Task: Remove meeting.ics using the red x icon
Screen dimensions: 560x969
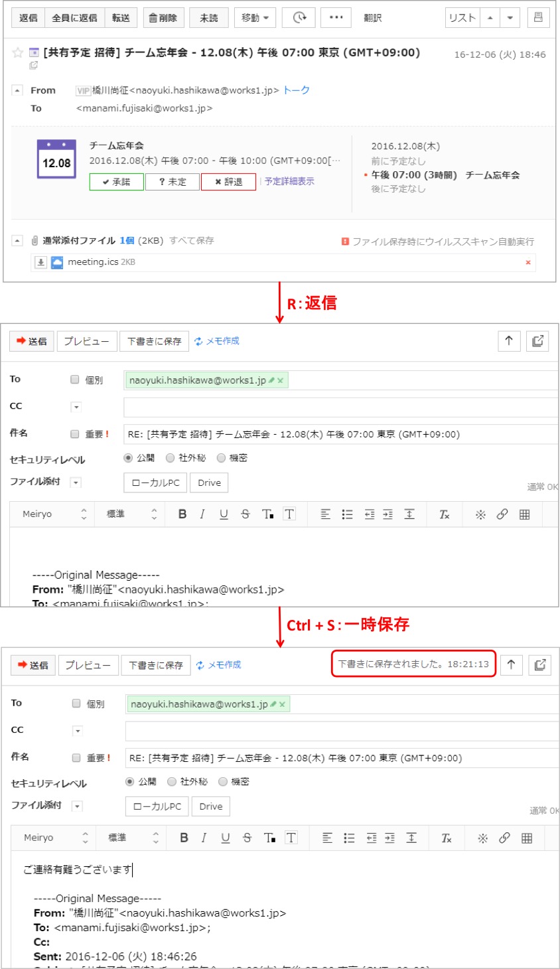Action: (x=528, y=262)
